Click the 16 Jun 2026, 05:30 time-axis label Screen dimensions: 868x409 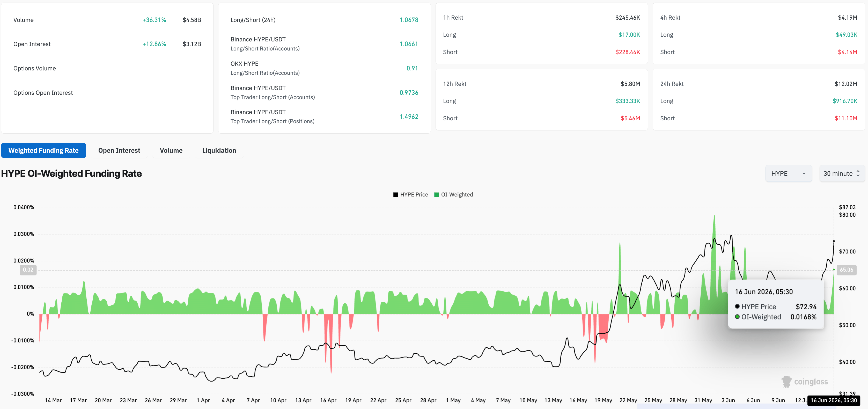point(834,400)
